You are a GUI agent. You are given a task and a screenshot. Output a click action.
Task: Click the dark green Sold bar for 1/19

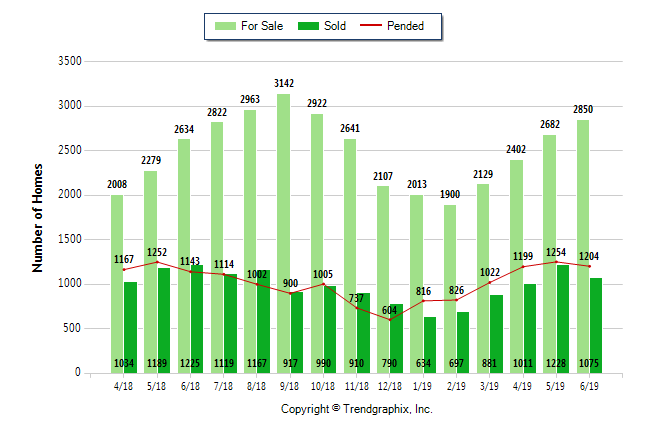click(x=430, y=342)
